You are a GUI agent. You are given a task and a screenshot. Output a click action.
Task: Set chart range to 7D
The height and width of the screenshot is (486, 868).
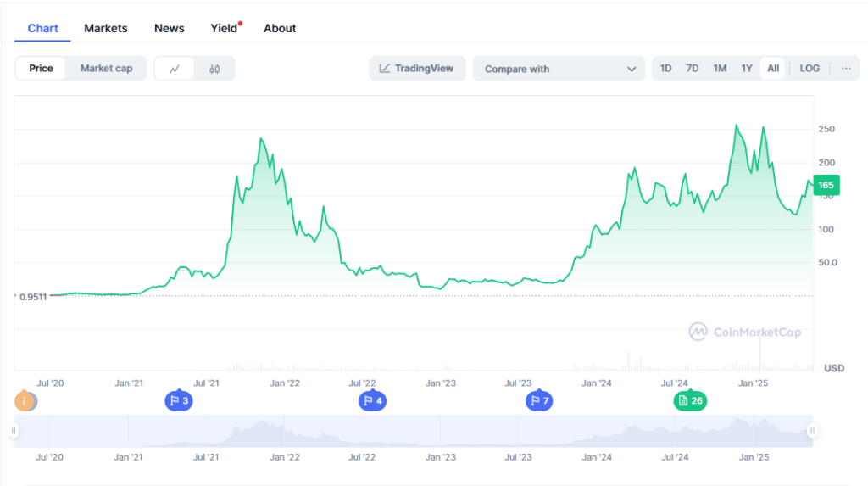click(x=692, y=68)
